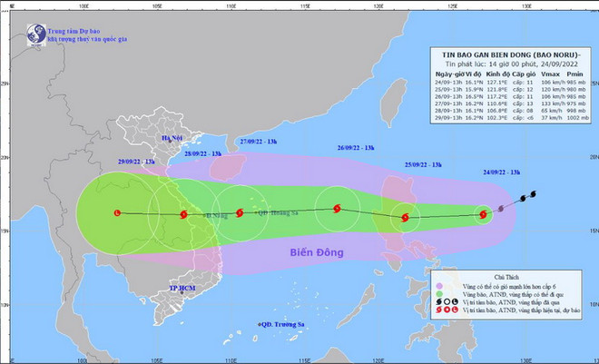Click the Hà Nội city label
The width and height of the screenshot is (599, 364).
pos(172,138)
